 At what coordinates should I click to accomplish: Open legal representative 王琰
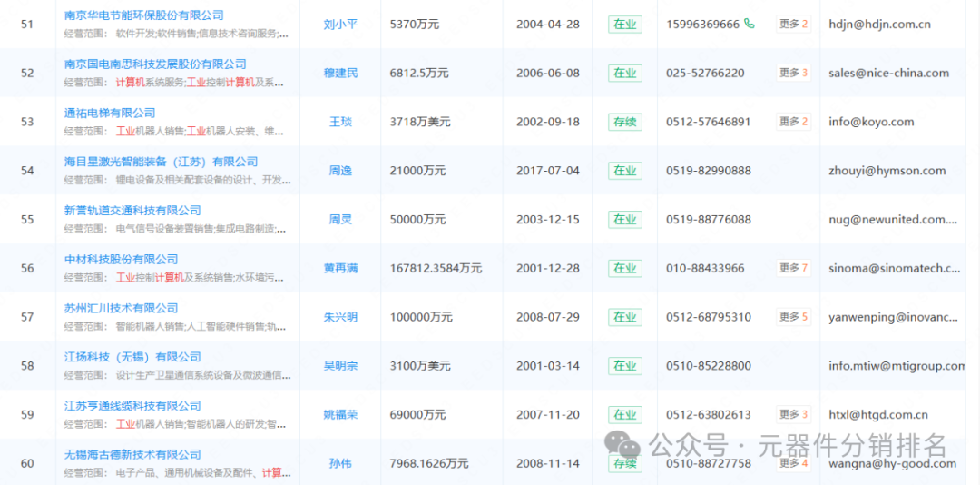(x=340, y=122)
